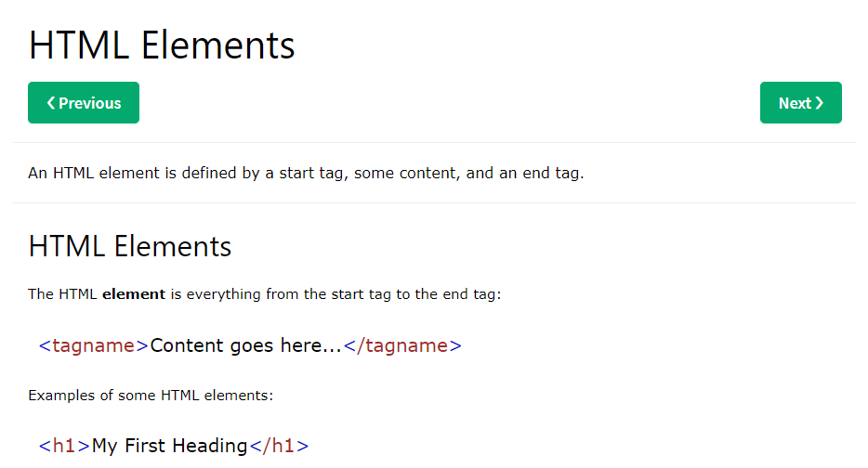Click the bold word "element"

click(133, 294)
